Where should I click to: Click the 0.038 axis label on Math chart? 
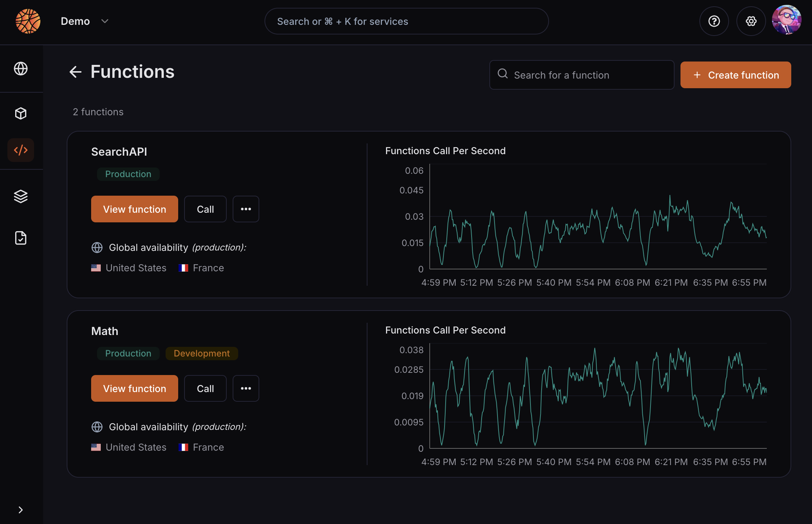pyautogui.click(x=411, y=350)
